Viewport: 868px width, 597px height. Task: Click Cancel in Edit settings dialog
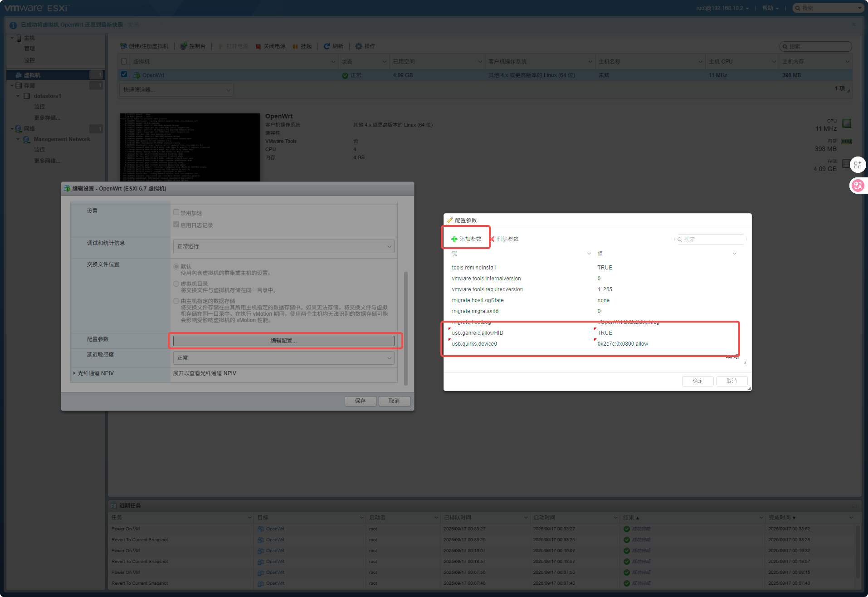pyautogui.click(x=395, y=401)
